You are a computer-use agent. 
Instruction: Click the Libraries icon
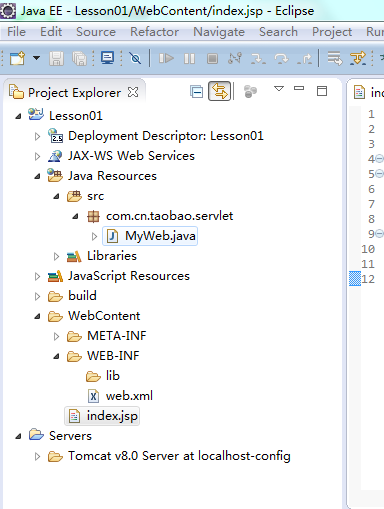coord(74,256)
